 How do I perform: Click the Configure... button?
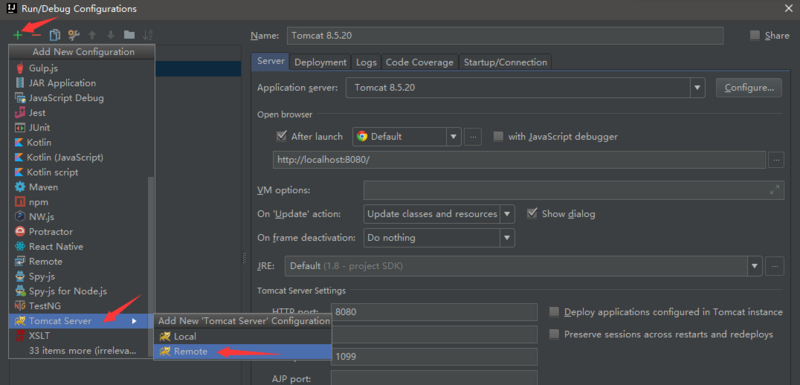click(x=749, y=88)
